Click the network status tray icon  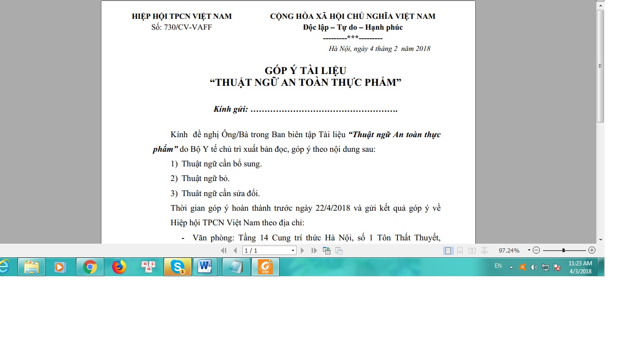[545, 267]
